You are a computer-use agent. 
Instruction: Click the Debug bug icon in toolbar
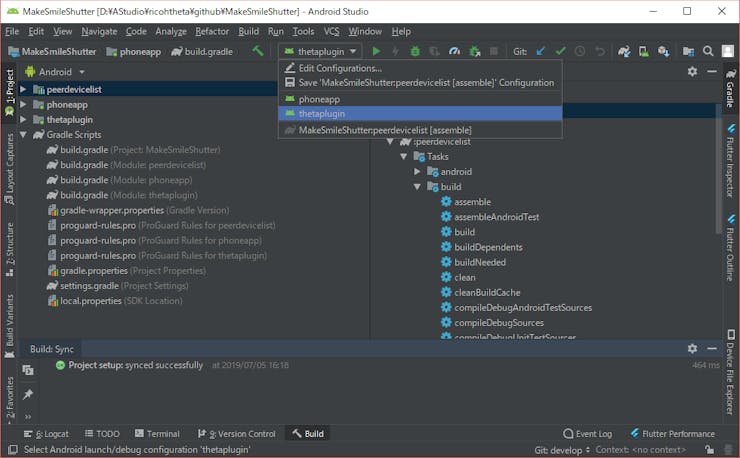(x=415, y=51)
